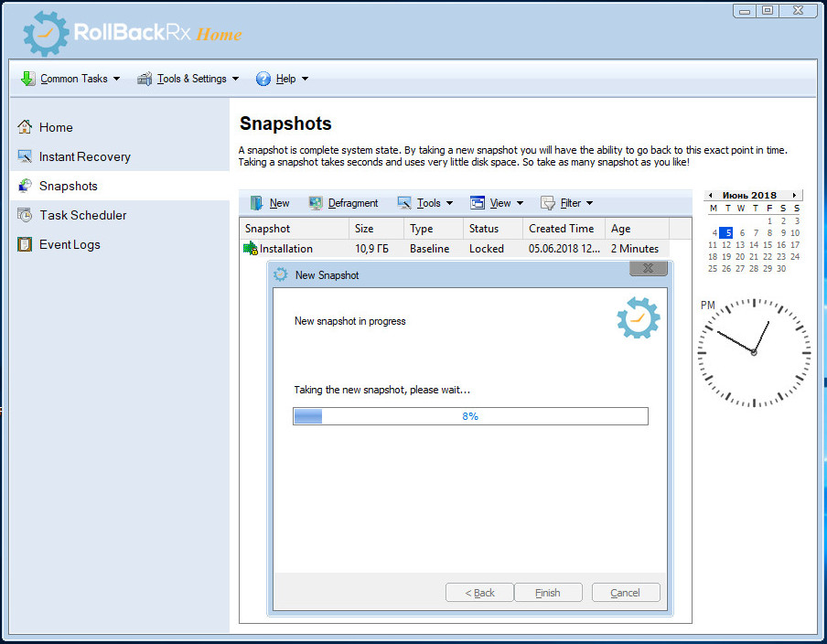Viewport: 827px width, 644px height.
Task: Click the New Snapshot dialog title gear icon
Action: (x=281, y=274)
